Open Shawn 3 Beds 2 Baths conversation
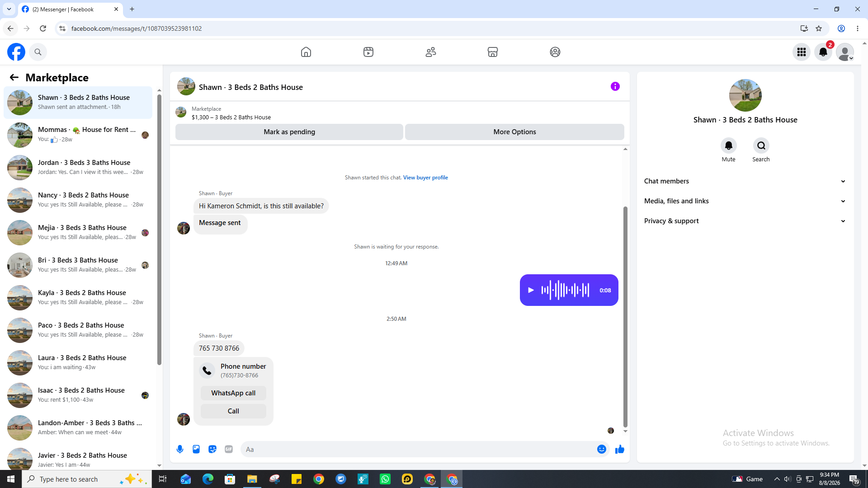This screenshot has width=868, height=488. click(x=78, y=102)
